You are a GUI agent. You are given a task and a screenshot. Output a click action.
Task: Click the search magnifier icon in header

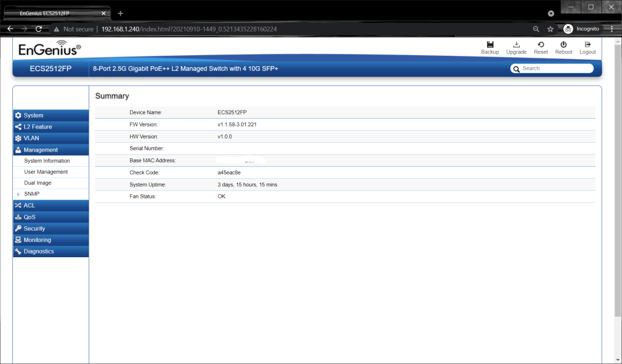pyautogui.click(x=516, y=69)
